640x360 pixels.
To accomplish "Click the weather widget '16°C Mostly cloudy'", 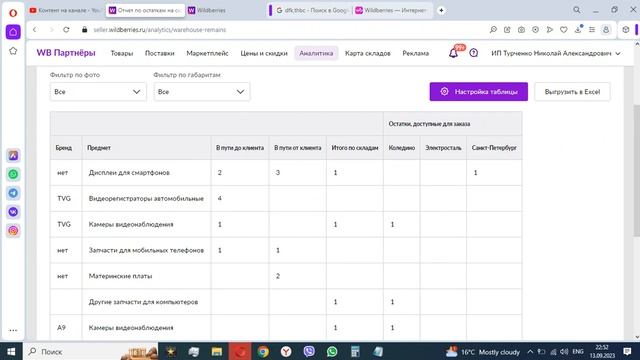I will [483, 351].
